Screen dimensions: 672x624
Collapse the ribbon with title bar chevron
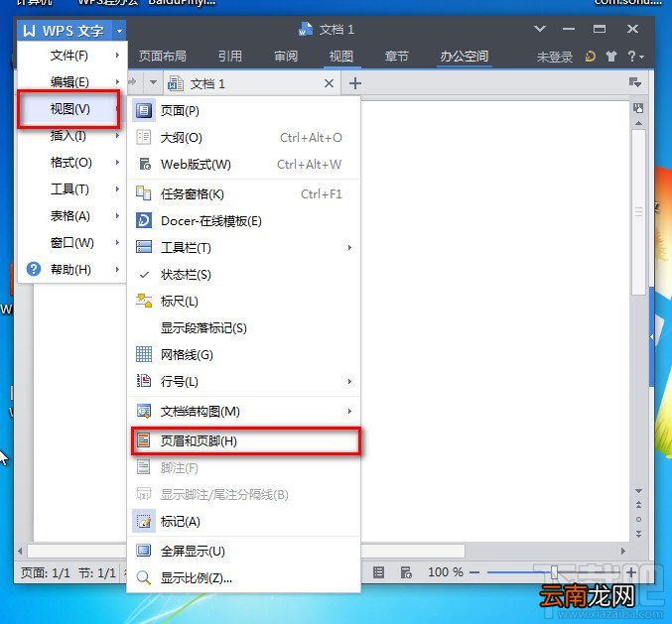pyautogui.click(x=540, y=29)
